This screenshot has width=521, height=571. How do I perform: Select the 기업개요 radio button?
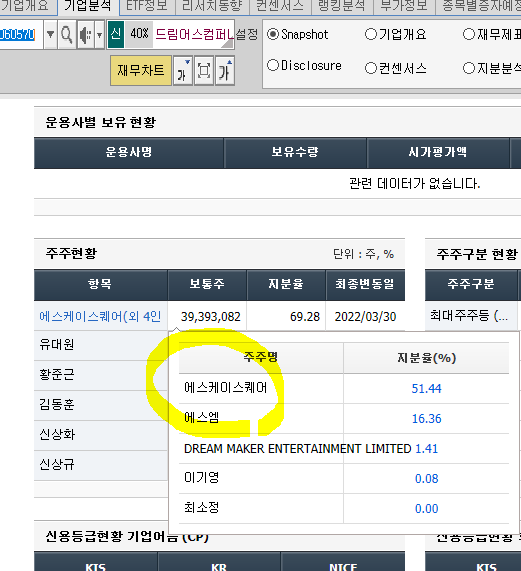point(371,34)
